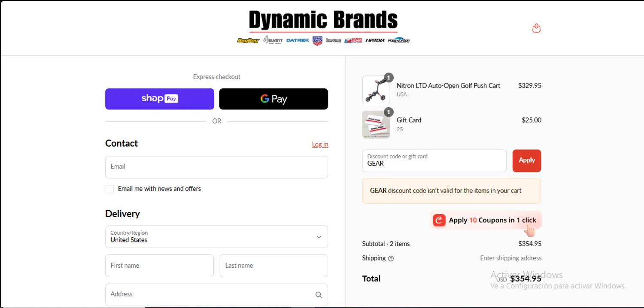The image size is (644, 308).
Task: Open the Country/Region dropdown
Action: point(216,237)
